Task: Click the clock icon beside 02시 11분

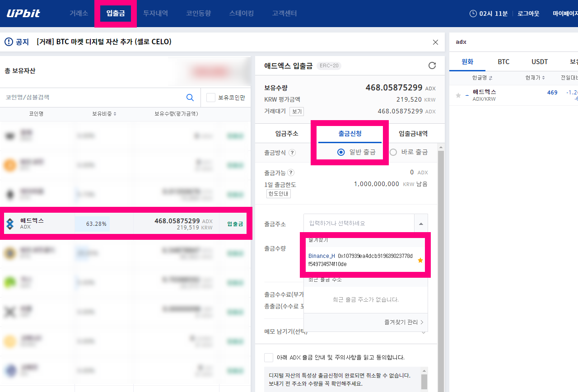Action: pyautogui.click(x=473, y=14)
